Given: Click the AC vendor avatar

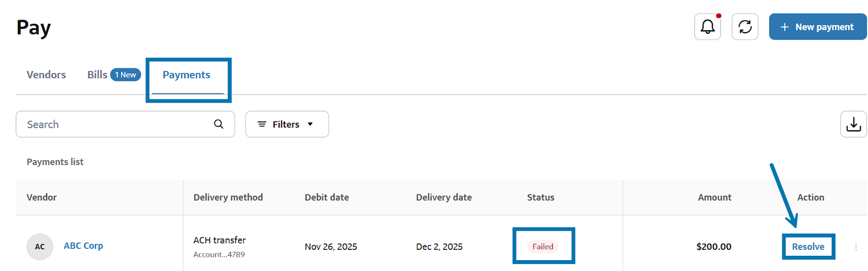Looking at the screenshot, I should pyautogui.click(x=40, y=247).
